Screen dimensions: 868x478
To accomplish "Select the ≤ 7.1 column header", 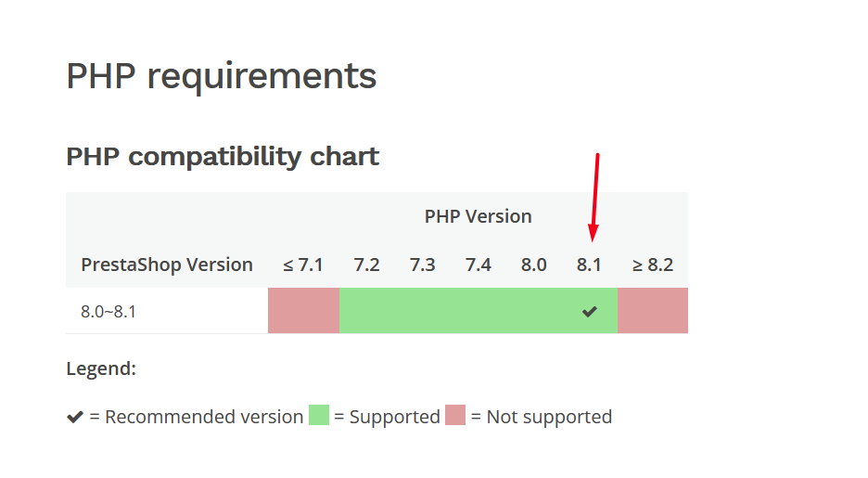I will pyautogui.click(x=303, y=265).
